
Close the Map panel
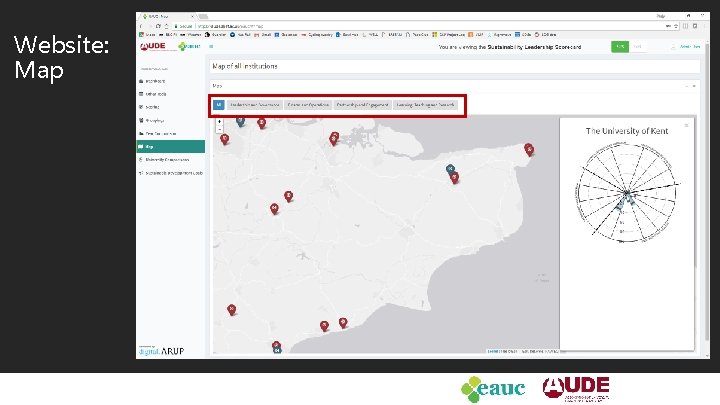[694, 86]
